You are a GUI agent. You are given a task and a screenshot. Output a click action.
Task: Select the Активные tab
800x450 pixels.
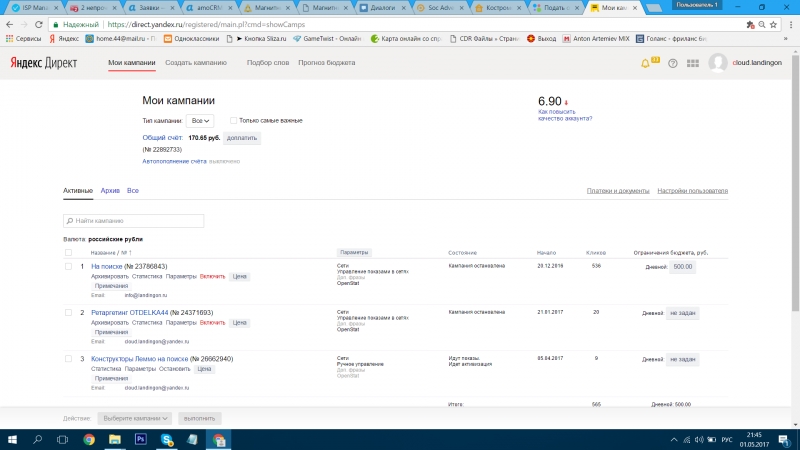78,190
